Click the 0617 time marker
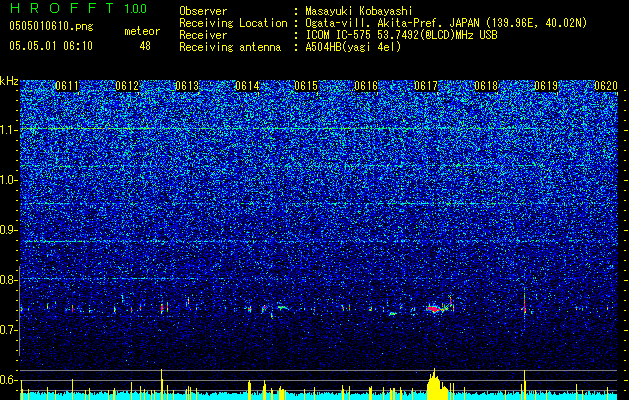This screenshot has width=629, height=400. click(426, 86)
